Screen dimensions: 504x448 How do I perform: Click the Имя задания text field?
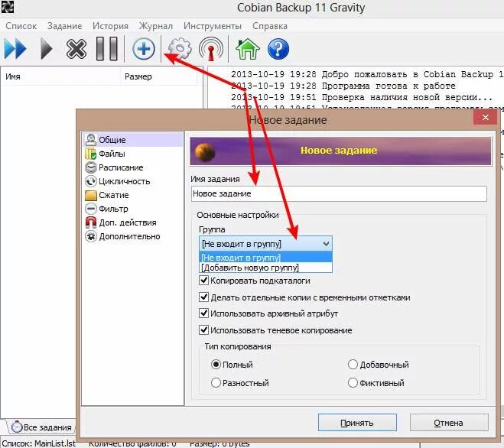pos(339,193)
